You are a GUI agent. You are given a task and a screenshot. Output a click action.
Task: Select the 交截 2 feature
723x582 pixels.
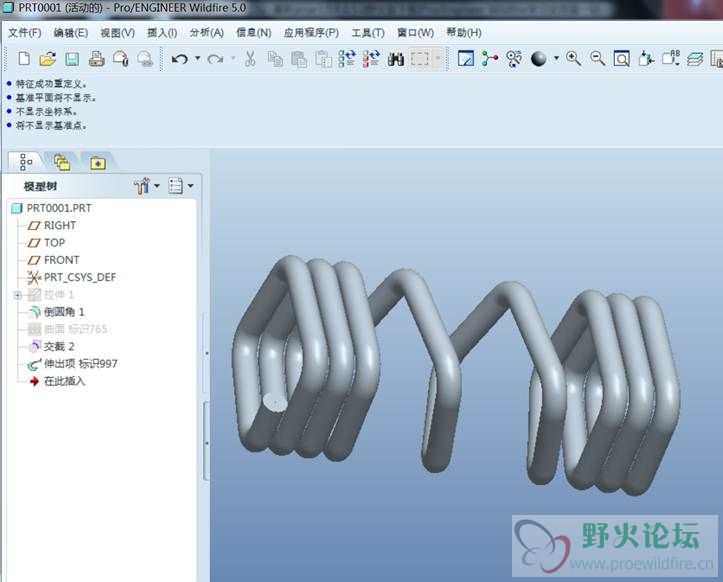point(59,346)
